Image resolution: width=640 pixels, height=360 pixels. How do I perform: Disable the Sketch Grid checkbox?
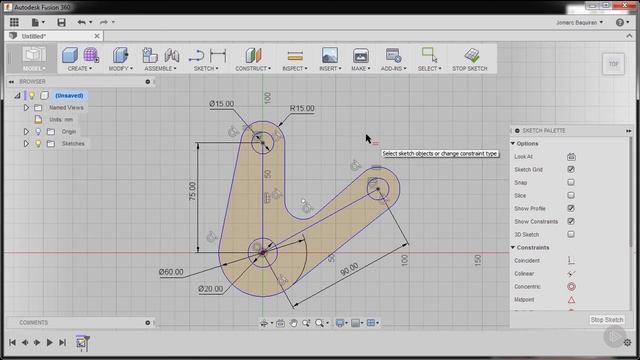571,169
